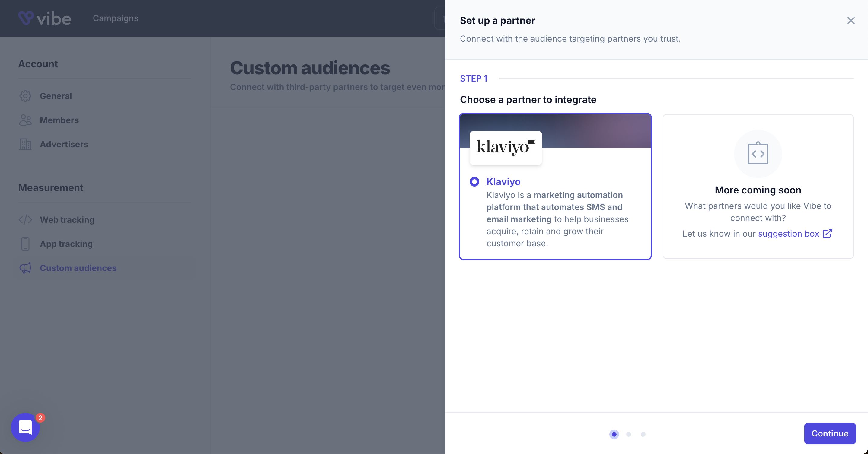This screenshot has height=454, width=868.
Task: Click the Choose a partner to integrate heading
Action: tap(528, 100)
